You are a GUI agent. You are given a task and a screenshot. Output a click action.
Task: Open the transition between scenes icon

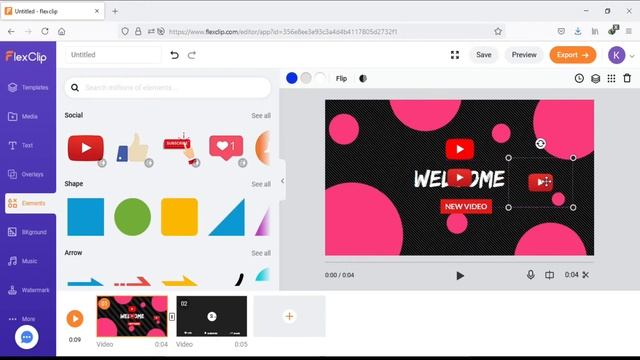coord(172,317)
